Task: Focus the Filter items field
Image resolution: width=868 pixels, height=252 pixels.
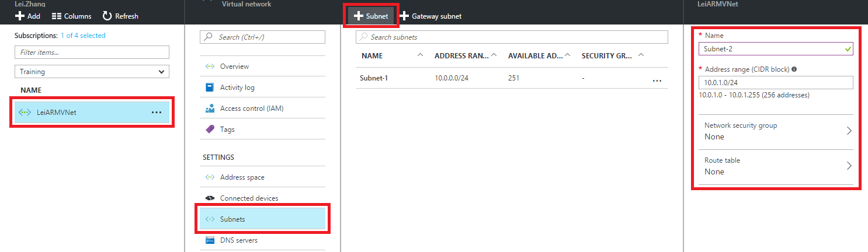Action: (92, 52)
